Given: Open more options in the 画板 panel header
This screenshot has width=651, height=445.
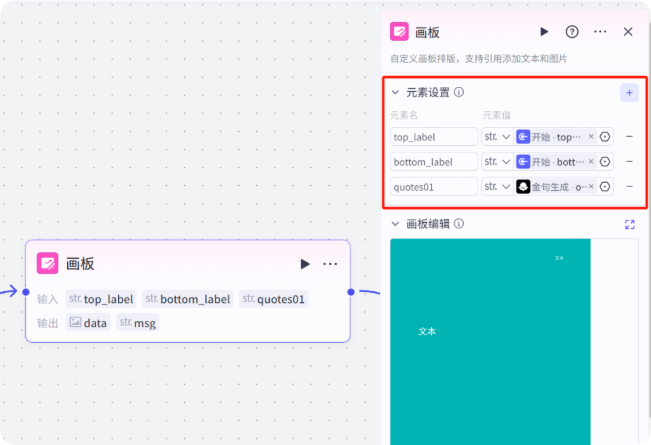Looking at the screenshot, I should click(600, 32).
